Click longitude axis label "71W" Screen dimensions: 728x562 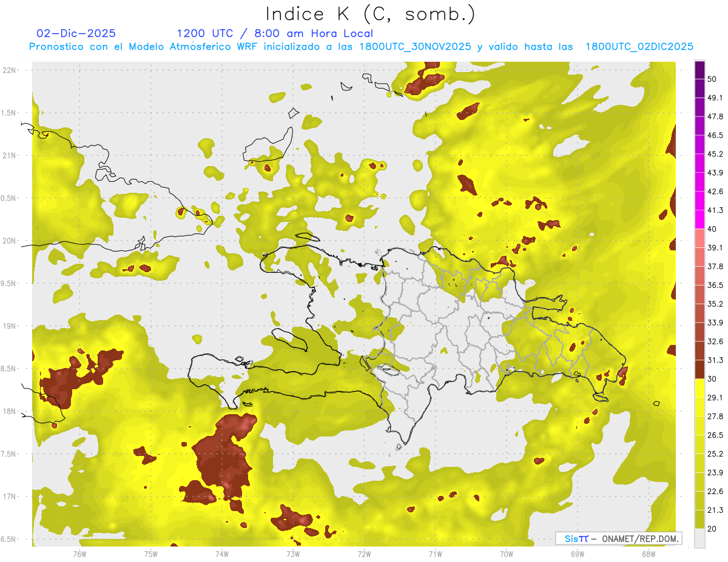(x=435, y=554)
